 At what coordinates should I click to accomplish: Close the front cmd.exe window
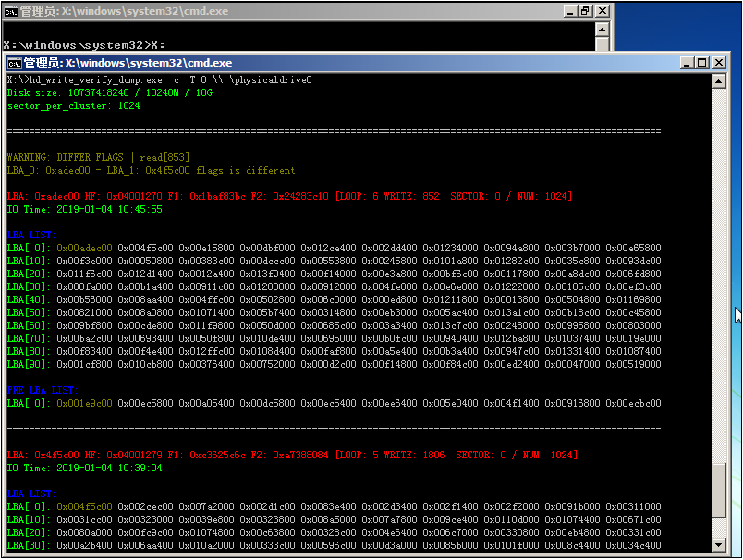(x=718, y=63)
